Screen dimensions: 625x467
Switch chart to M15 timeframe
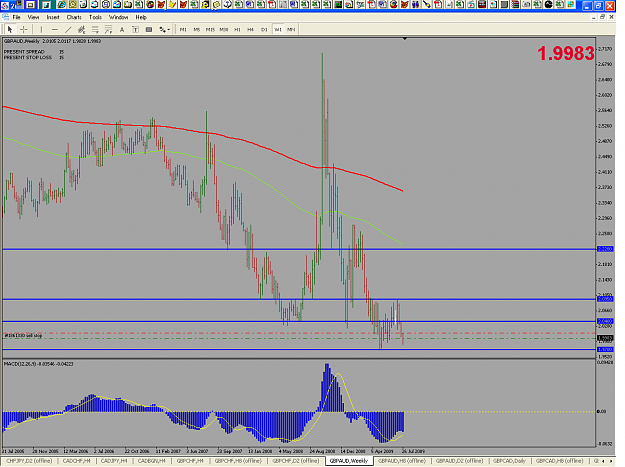210,29
